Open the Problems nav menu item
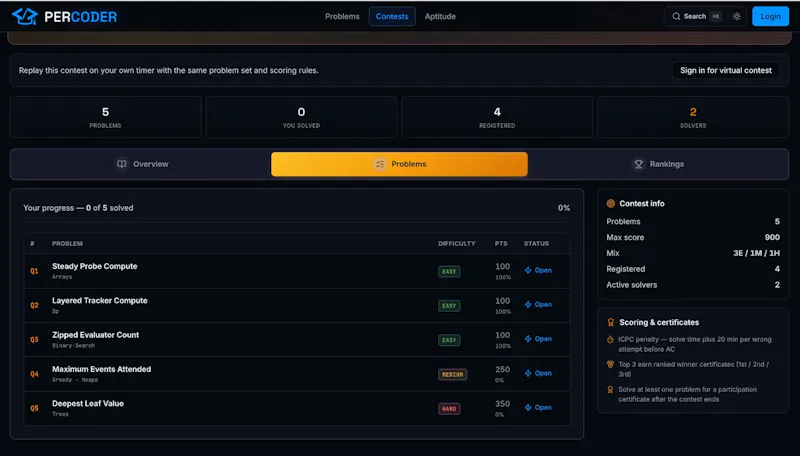 click(342, 16)
